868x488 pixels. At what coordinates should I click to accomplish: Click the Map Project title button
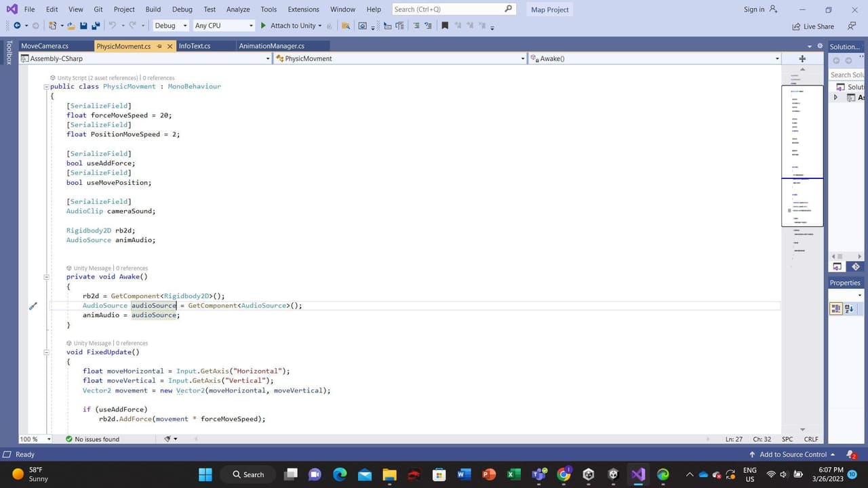pyautogui.click(x=550, y=9)
